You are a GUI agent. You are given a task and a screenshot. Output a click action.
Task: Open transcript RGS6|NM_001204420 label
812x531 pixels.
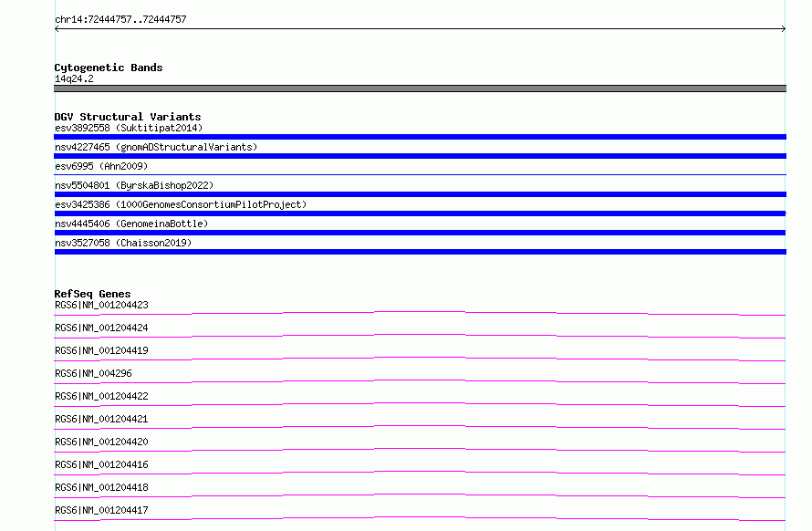click(101, 442)
